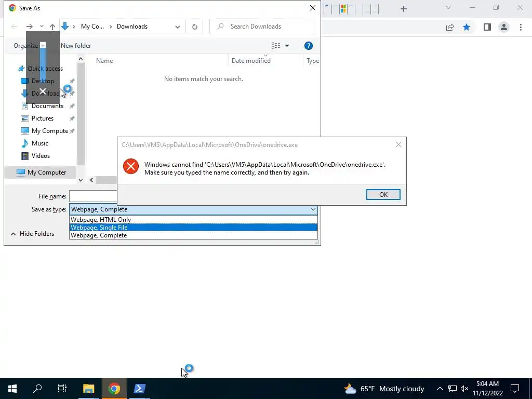532x399 pixels.
Task: Sort files by Type column
Action: tap(312, 61)
